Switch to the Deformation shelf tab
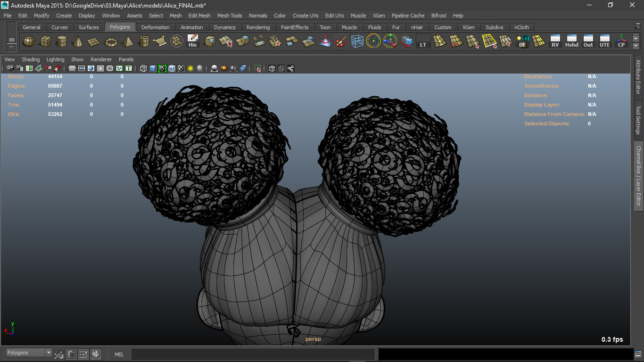The height and width of the screenshot is (362, 644). tap(155, 27)
